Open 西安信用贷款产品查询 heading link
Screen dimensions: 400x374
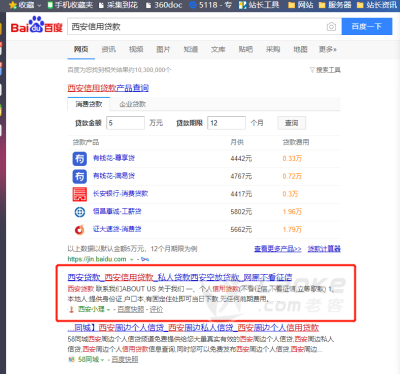(x=108, y=88)
